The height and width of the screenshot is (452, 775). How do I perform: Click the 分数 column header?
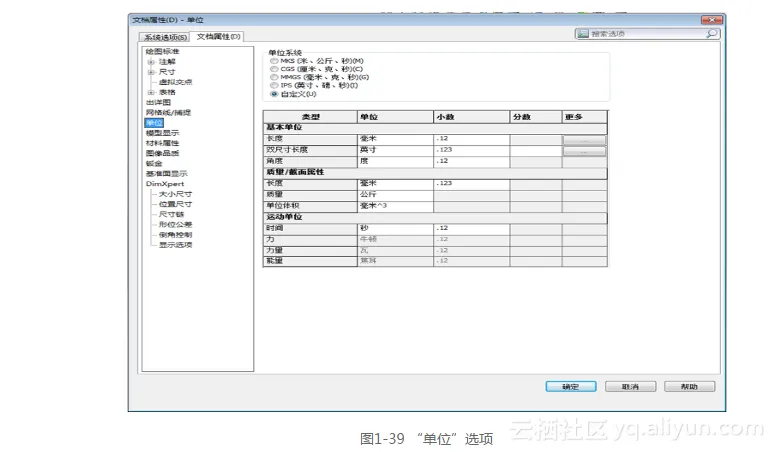pos(536,117)
